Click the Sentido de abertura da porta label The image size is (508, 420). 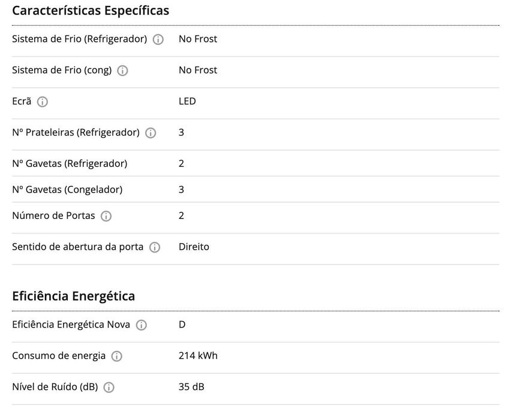click(x=78, y=247)
